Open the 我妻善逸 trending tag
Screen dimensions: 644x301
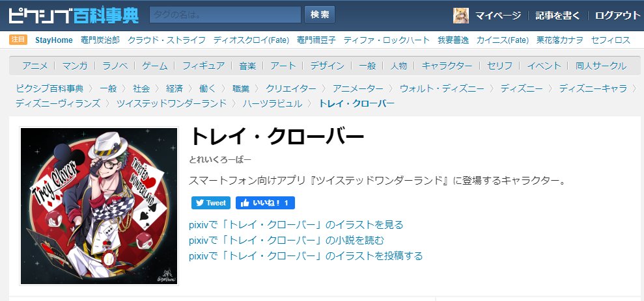[453, 40]
